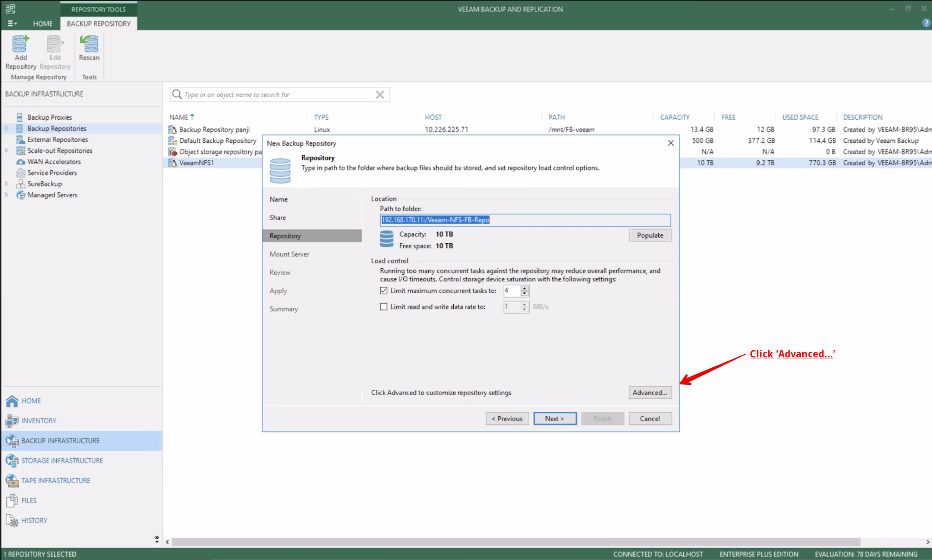Select Default Backup Repository row
This screenshot has width=932, height=560.
[217, 141]
